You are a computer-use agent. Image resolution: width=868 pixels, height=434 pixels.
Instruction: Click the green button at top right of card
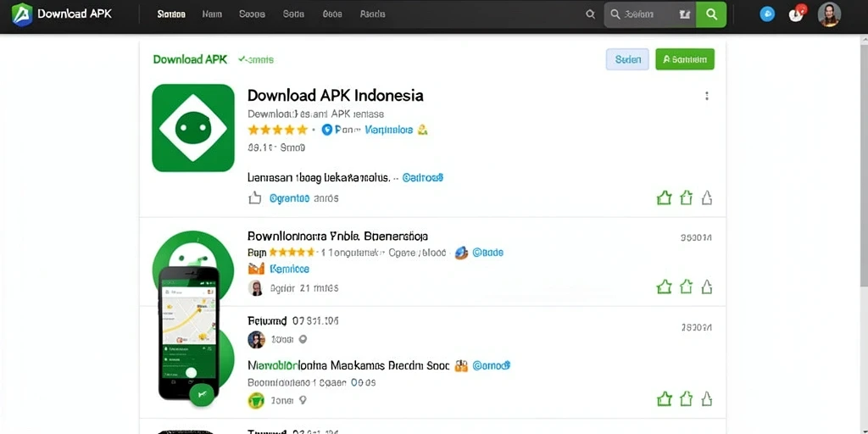685,59
